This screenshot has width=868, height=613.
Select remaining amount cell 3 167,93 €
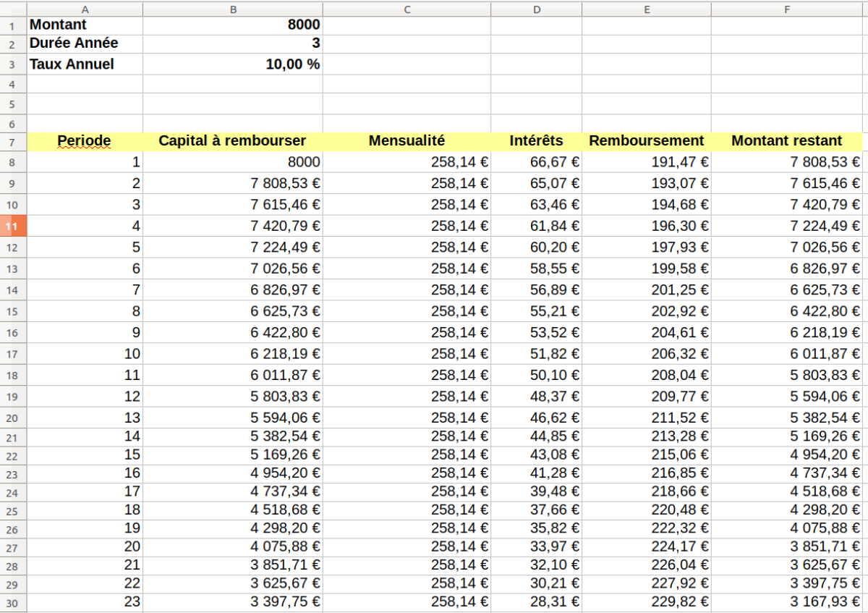pyautogui.click(x=787, y=601)
